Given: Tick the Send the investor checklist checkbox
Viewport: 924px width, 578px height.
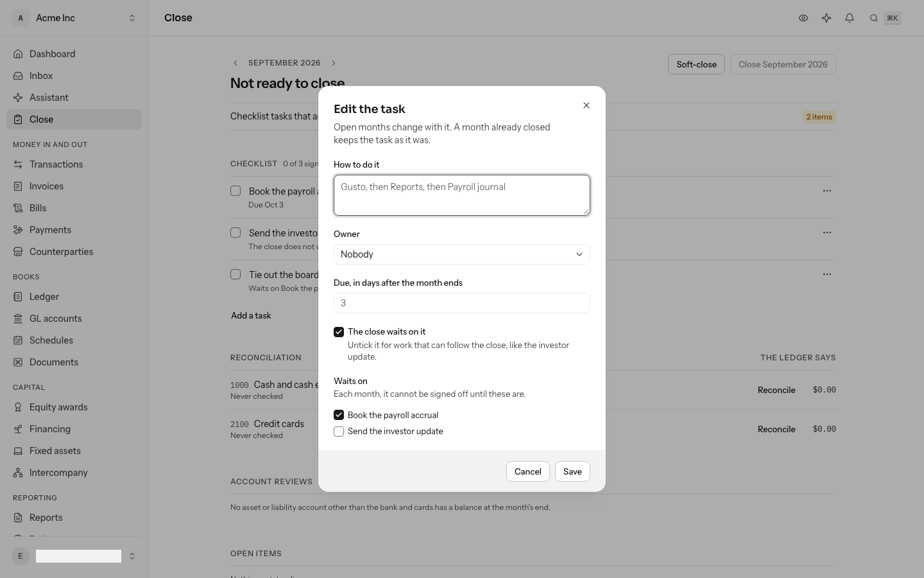Looking at the screenshot, I should click(235, 232).
